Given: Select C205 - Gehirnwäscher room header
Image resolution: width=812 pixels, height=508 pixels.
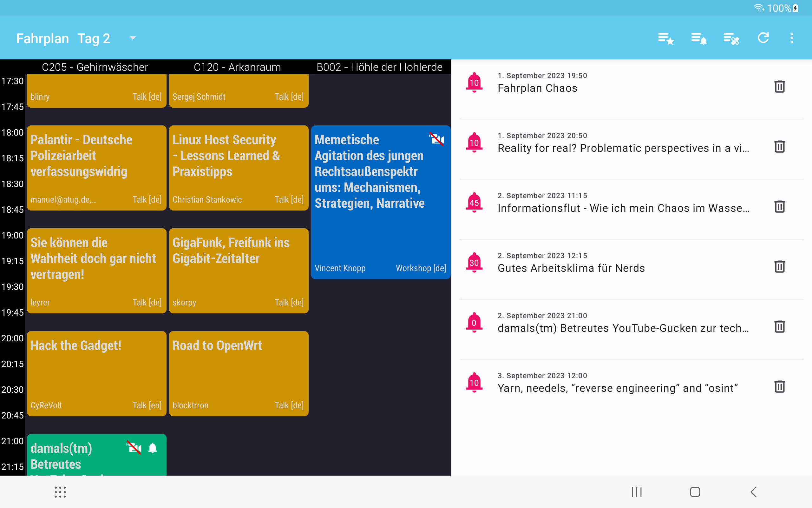Looking at the screenshot, I should pyautogui.click(x=95, y=67).
